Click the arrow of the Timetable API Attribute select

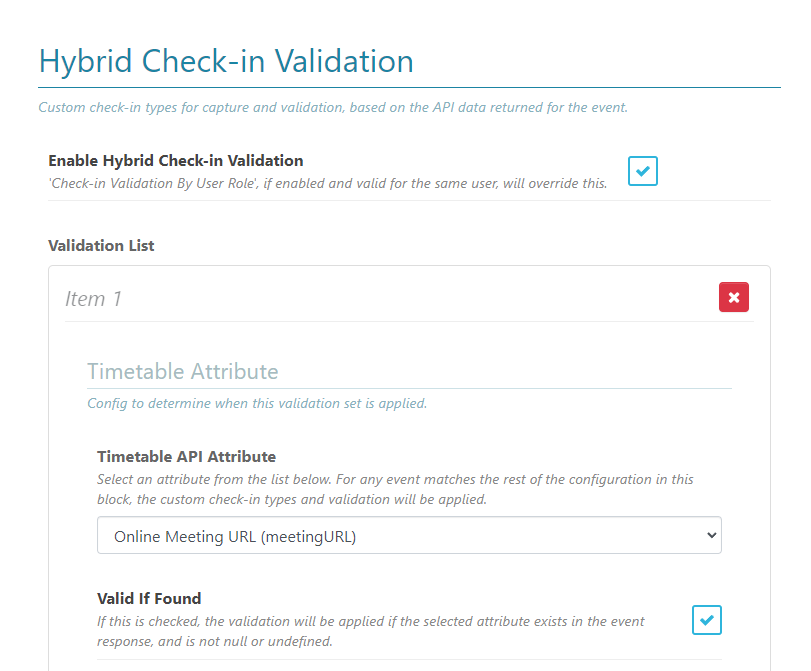point(711,535)
